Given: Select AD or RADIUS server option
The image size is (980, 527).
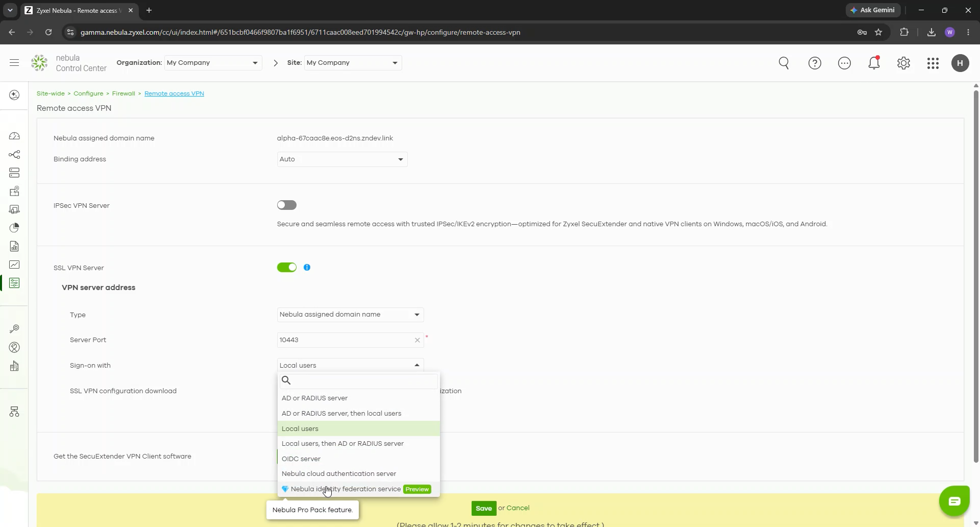Looking at the screenshot, I should (x=359, y=398).
